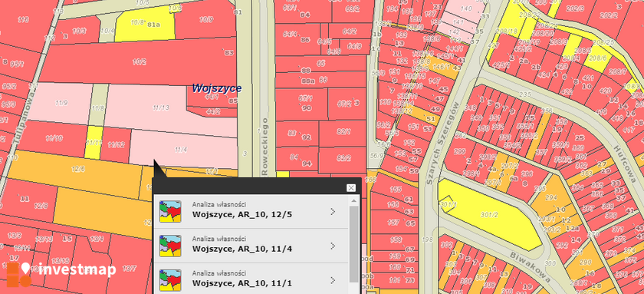Click the pale pink parcel 11/9
Screen dimensions: 644x294
click(61, 103)
